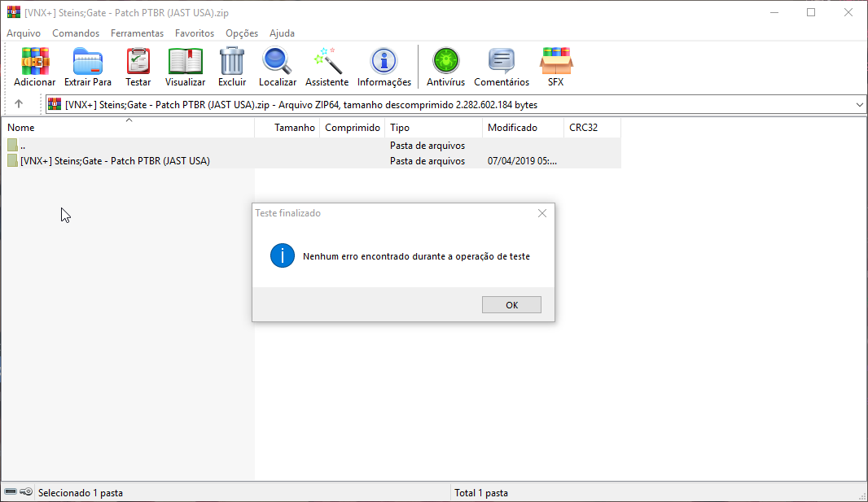Sort by the Tamanho column header
This screenshot has width=868, height=502.
point(287,128)
